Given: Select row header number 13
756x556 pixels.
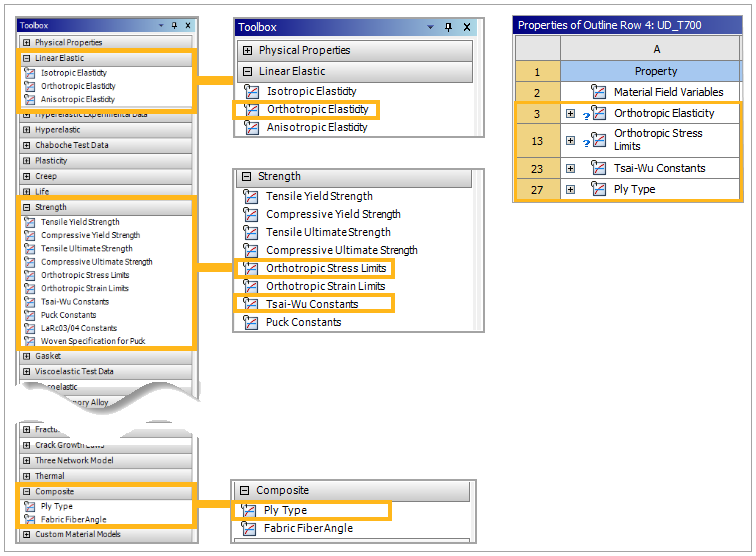Looking at the screenshot, I should (537, 140).
